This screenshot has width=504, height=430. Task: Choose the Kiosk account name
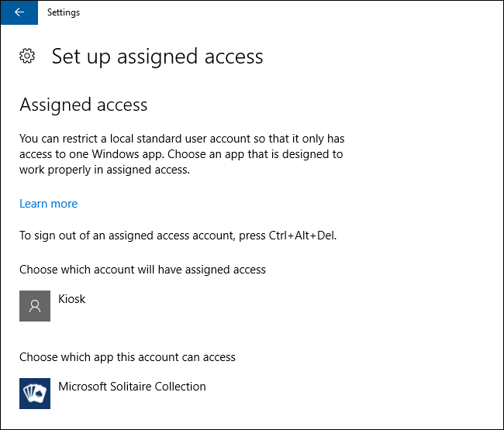[72, 298]
